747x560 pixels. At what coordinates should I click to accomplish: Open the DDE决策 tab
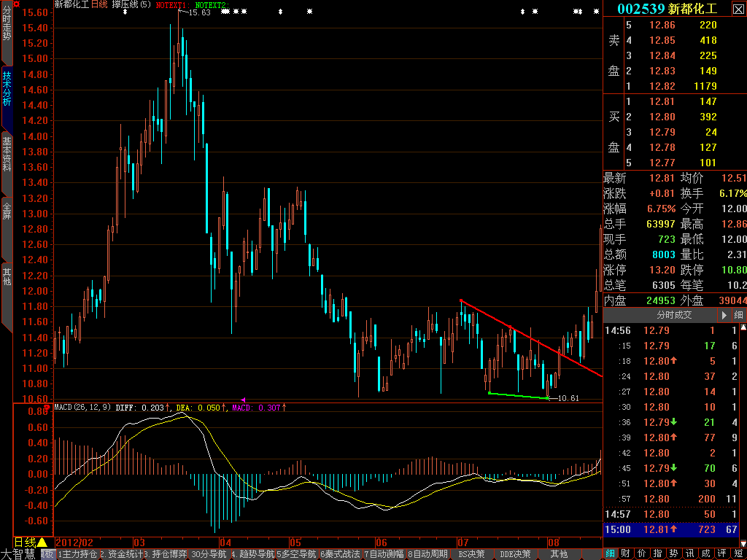point(516,554)
